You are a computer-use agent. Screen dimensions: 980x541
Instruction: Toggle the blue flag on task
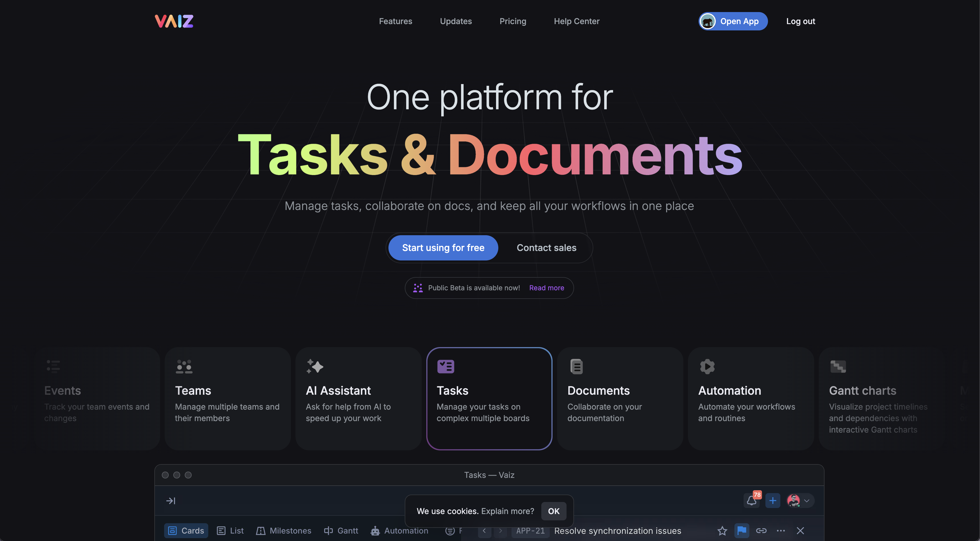tap(742, 531)
